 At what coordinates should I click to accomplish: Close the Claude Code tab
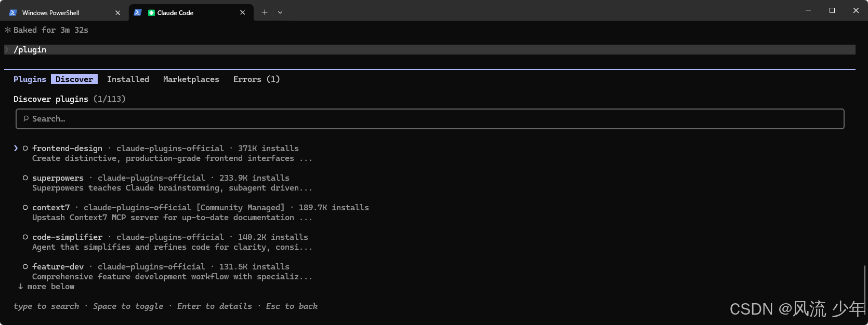point(242,12)
